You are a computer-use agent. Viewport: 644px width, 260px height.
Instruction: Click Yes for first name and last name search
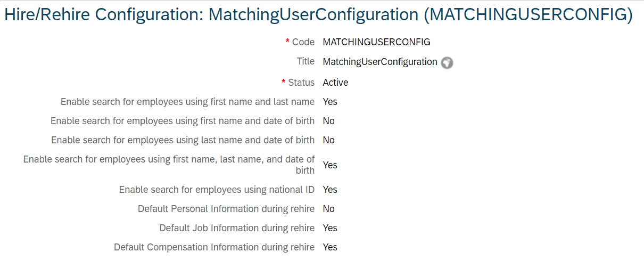point(330,102)
